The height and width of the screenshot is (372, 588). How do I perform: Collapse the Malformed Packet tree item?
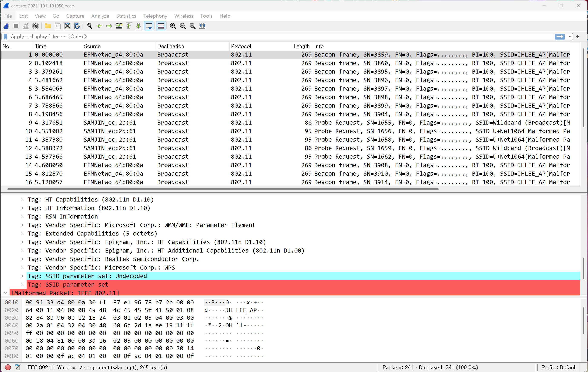[5, 293]
